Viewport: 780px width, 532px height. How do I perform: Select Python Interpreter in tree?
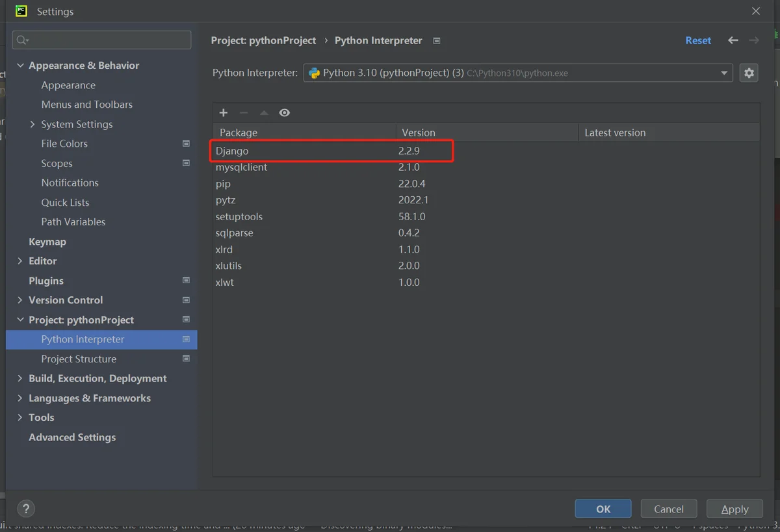pos(101,339)
